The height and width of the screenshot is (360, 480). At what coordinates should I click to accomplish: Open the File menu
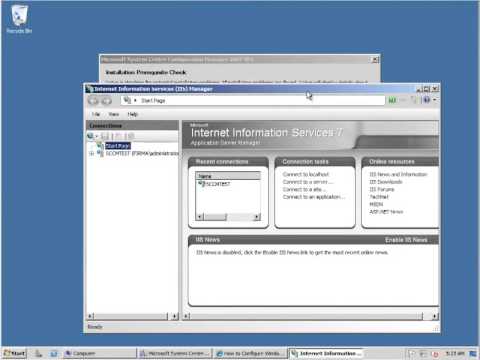click(x=96, y=114)
